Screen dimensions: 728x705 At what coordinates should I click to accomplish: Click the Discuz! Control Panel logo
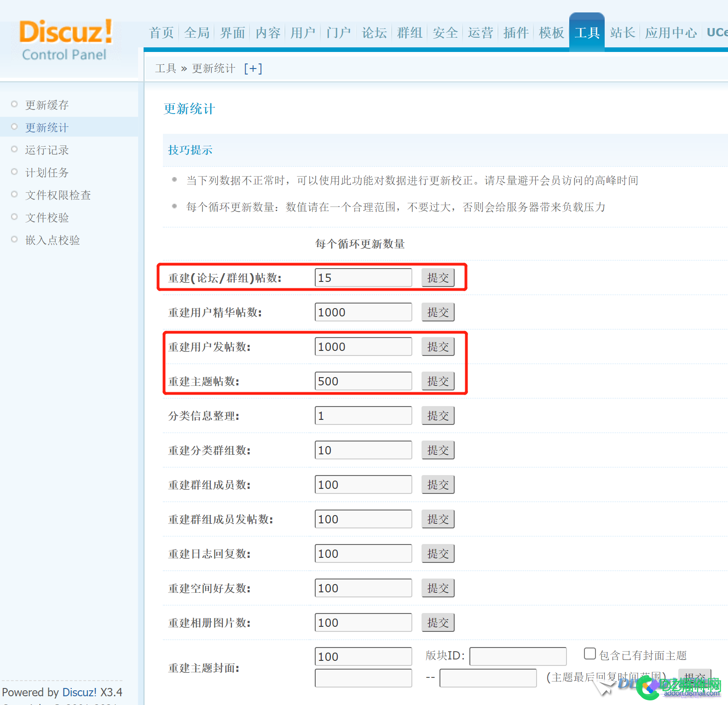click(x=65, y=40)
